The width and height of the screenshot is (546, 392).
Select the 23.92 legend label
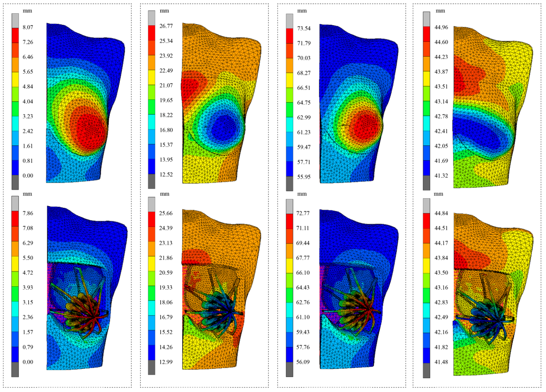[x=166, y=56]
